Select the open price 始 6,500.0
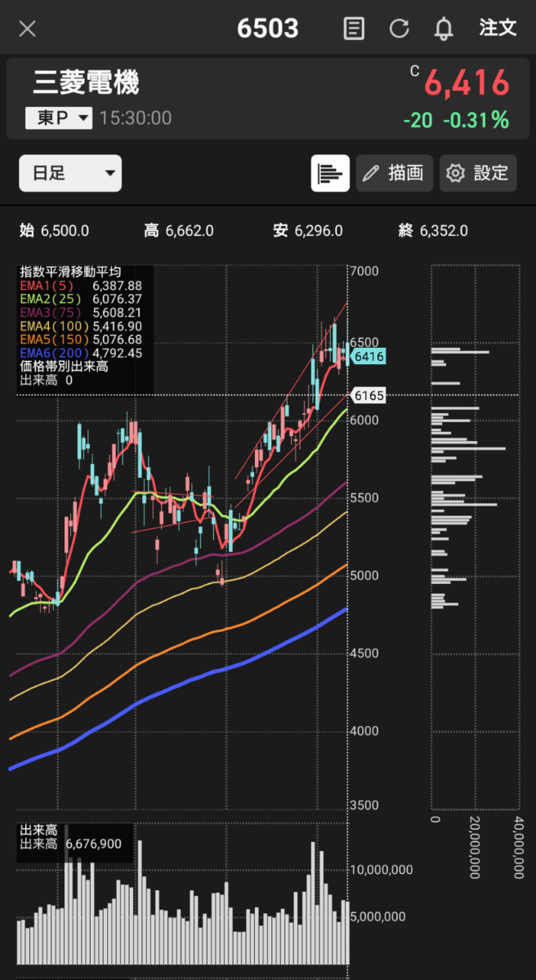Viewport: 536px width, 980px height. [54, 231]
